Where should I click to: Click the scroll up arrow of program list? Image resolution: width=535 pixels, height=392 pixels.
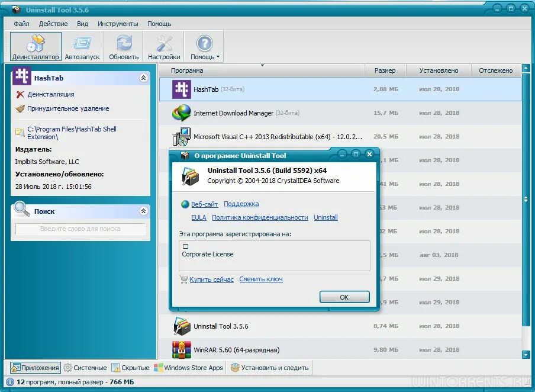coord(526,68)
